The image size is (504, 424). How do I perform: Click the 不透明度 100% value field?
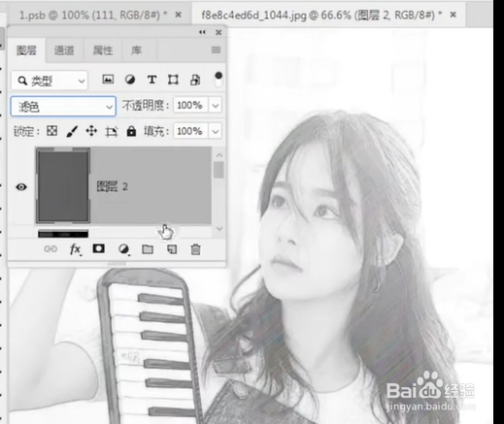(190, 106)
